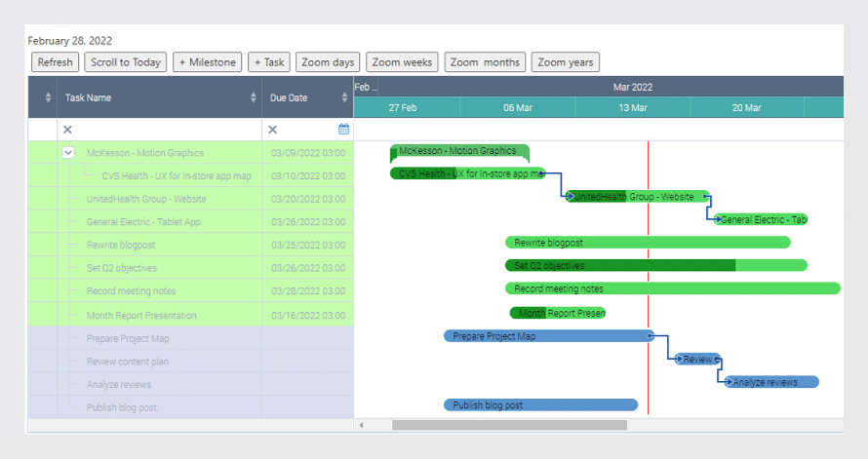868x459 pixels.
Task: Click the 06 Mar week header
Action: coord(518,107)
